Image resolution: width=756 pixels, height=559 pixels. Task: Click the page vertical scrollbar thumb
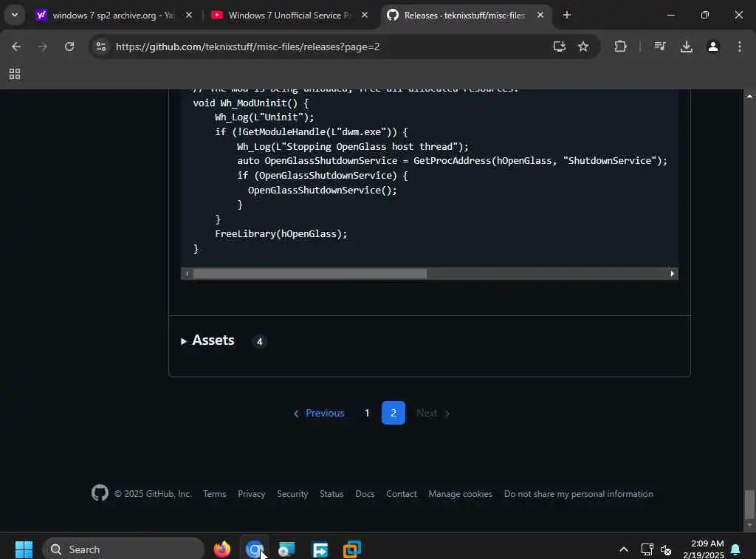coord(749,504)
